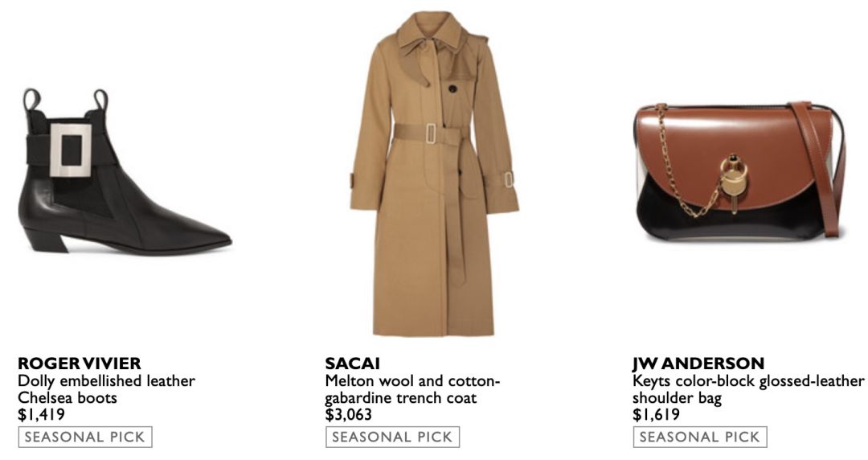Open Dolly embellished leather Chelsea boots link

tap(106, 389)
